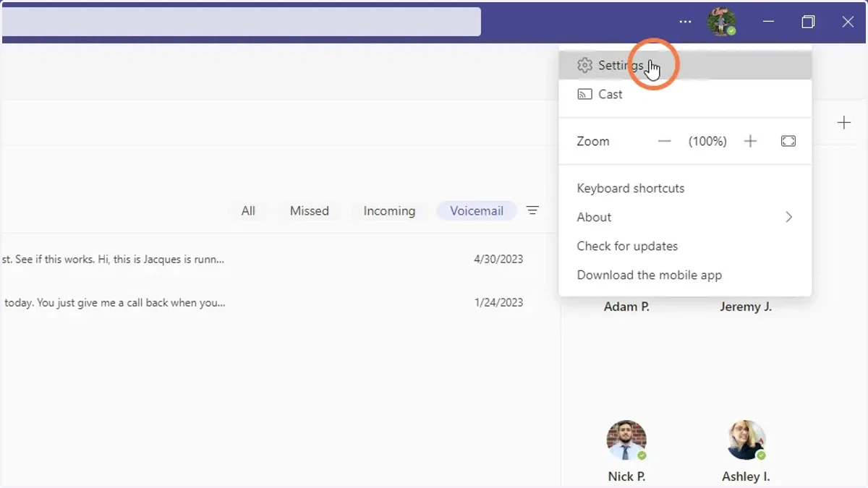The height and width of the screenshot is (488, 868).
Task: Decrease zoom with the minus button
Action: tap(664, 141)
